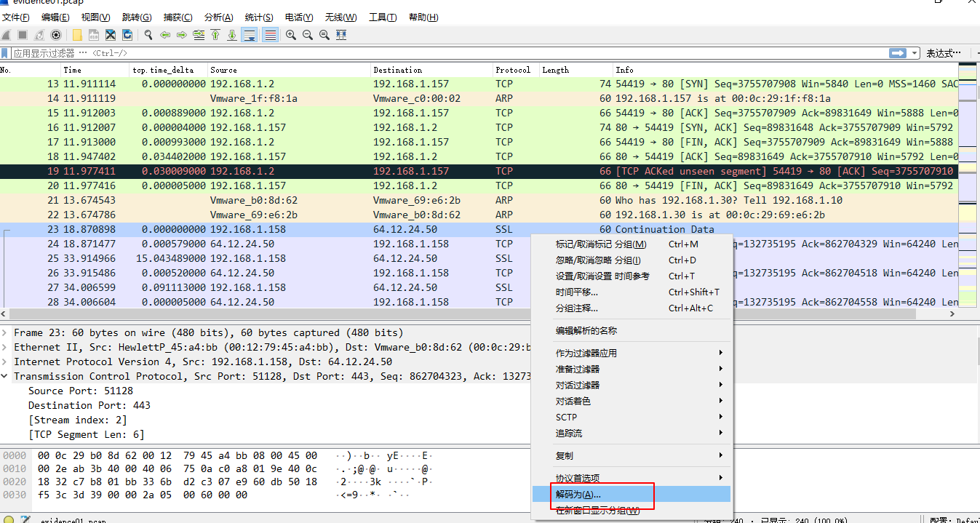
Task: Expand 协议首选项 submenu
Action: 631,478
